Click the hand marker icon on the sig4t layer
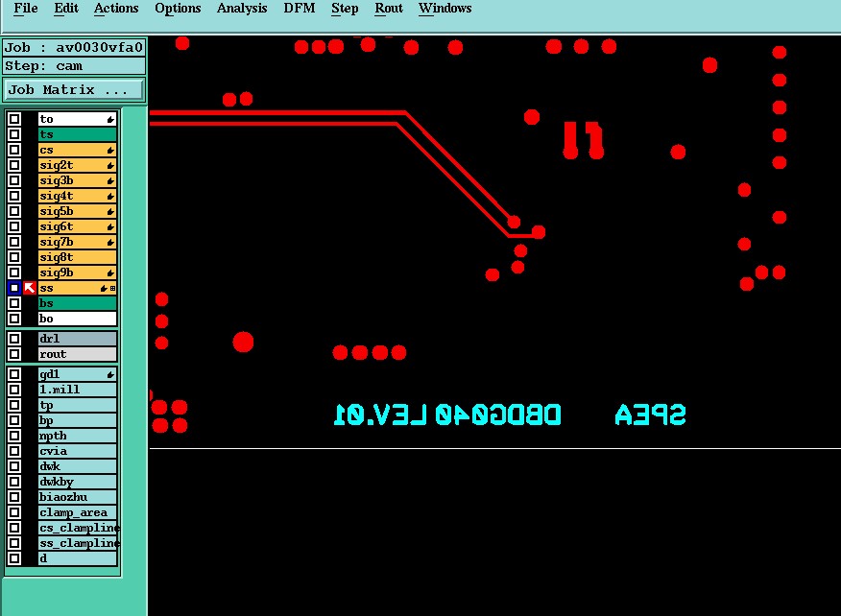841x616 pixels. tap(110, 197)
